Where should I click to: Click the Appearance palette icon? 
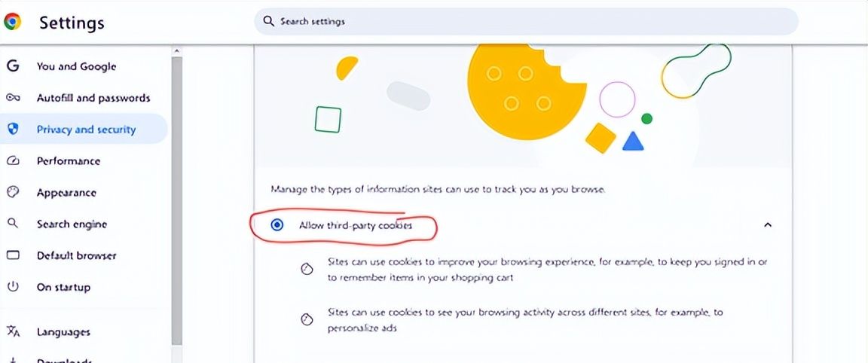13,193
